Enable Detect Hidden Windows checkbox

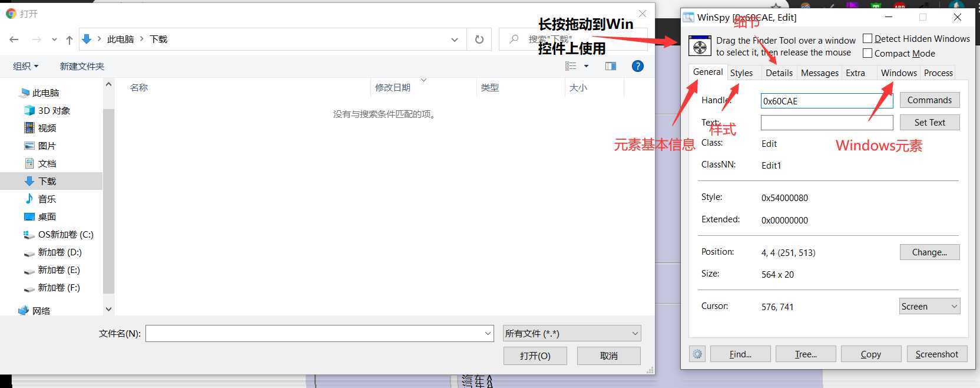tap(868, 38)
